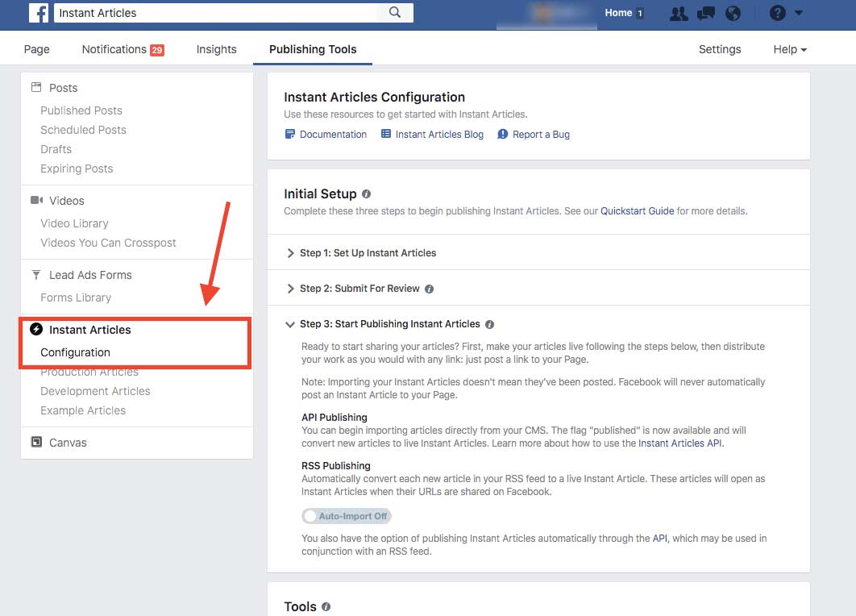Click info icon beside Initial Setup
Screen dimensions: 856x616
pyautogui.click(x=366, y=194)
